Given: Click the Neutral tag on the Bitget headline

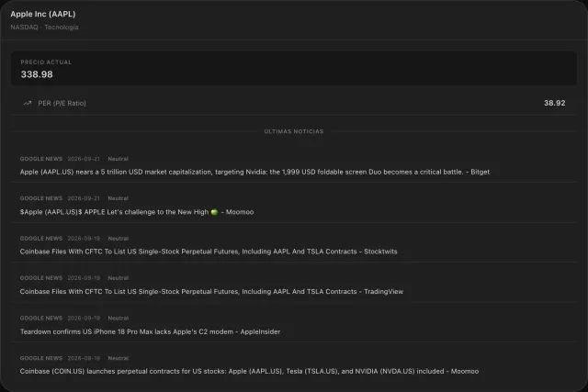Looking at the screenshot, I should pos(119,159).
